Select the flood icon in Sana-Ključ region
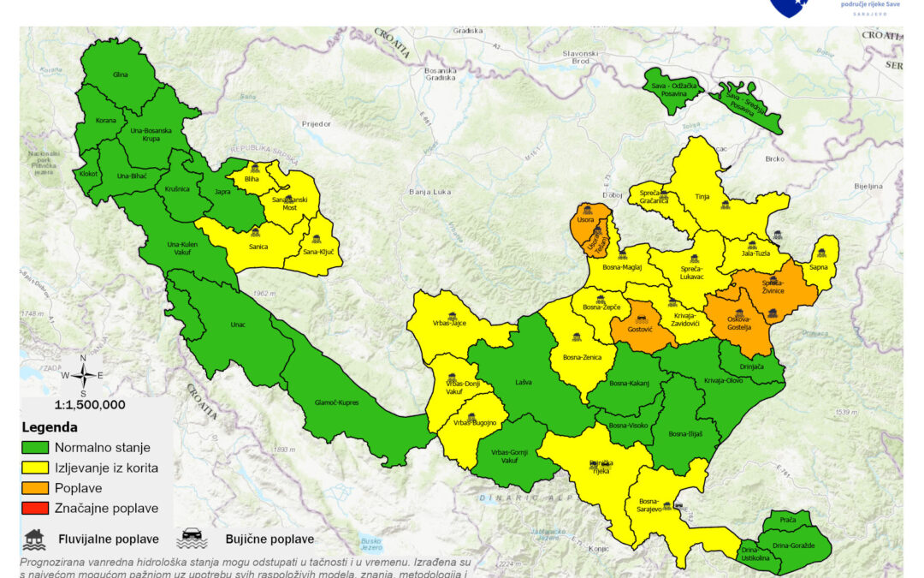 point(316,240)
